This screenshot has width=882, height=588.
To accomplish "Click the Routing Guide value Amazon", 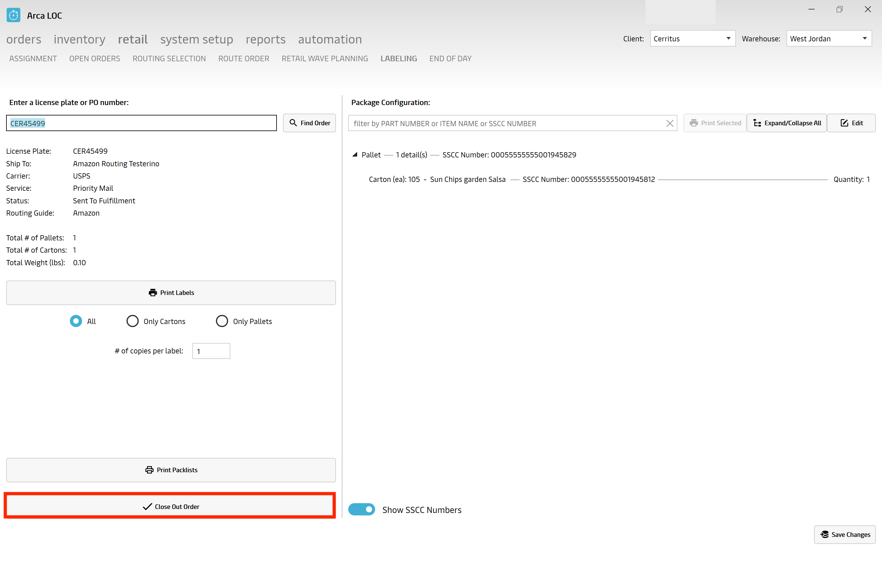I will [x=86, y=213].
